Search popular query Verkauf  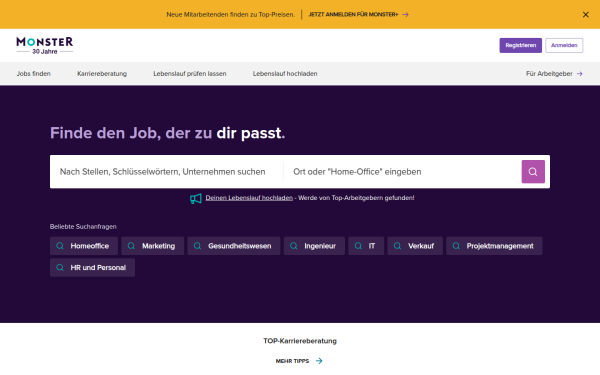pos(415,246)
